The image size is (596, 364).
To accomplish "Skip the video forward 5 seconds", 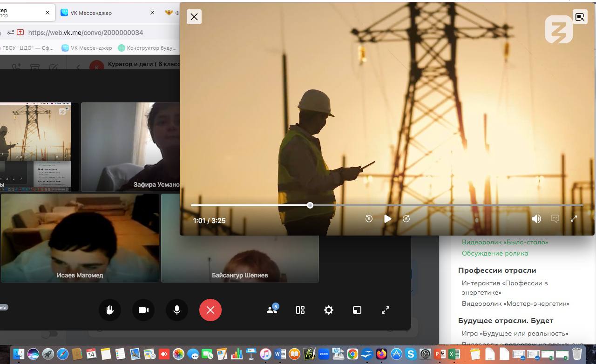I will [406, 219].
